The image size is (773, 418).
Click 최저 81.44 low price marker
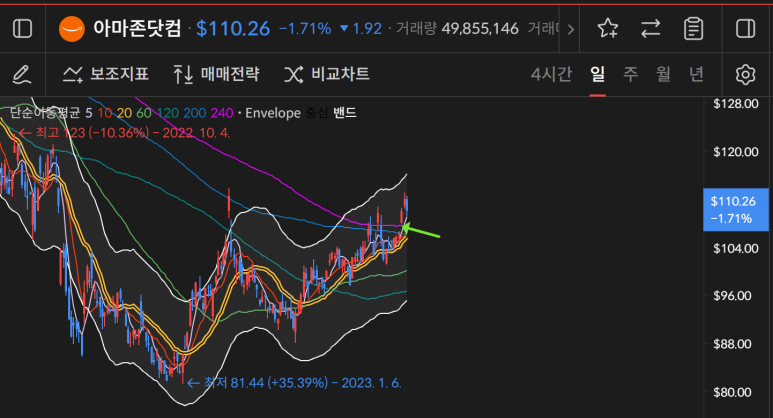coord(295,383)
